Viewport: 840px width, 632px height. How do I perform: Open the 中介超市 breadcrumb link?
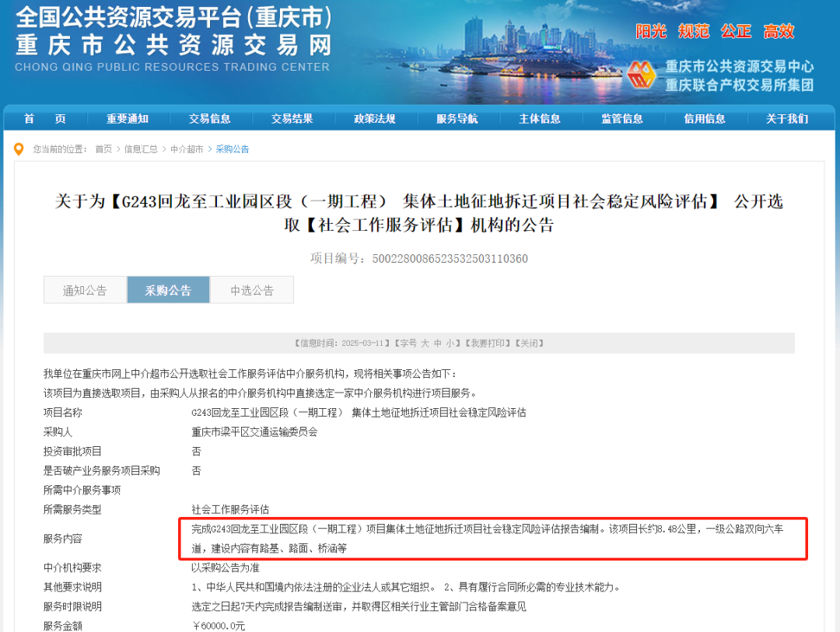coord(187,149)
